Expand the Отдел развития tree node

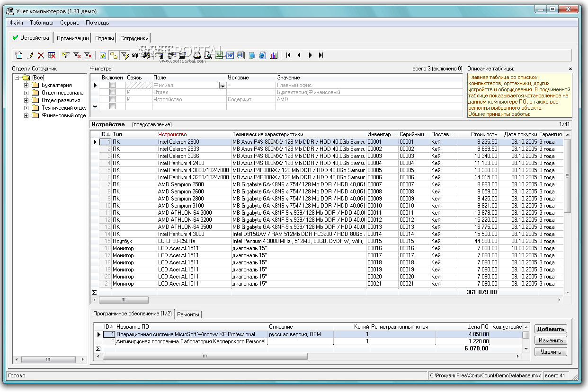point(27,100)
